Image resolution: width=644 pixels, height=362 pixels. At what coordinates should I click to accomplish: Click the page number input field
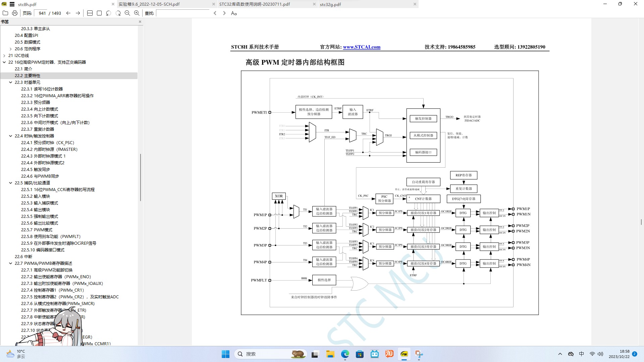[42, 13]
